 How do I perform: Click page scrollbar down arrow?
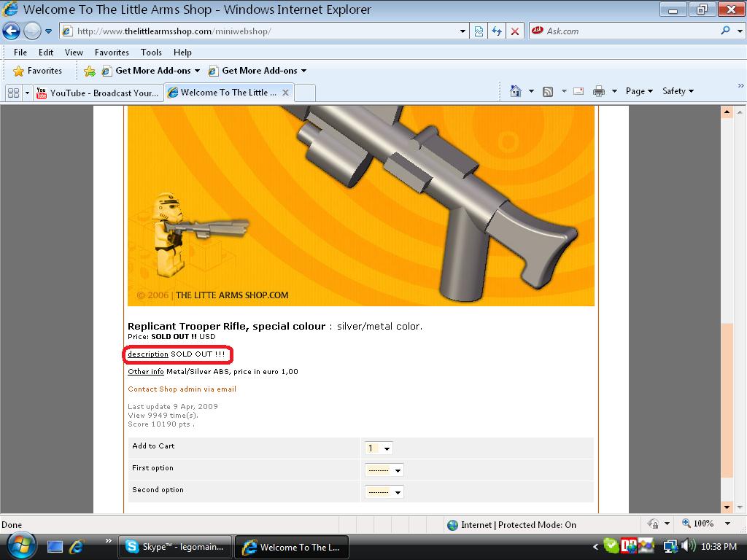[727, 507]
